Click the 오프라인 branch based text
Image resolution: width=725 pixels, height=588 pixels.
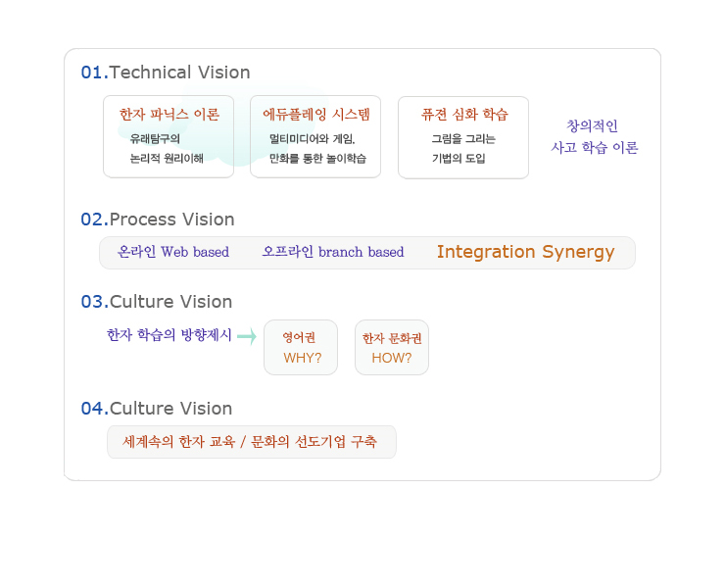coord(333,253)
